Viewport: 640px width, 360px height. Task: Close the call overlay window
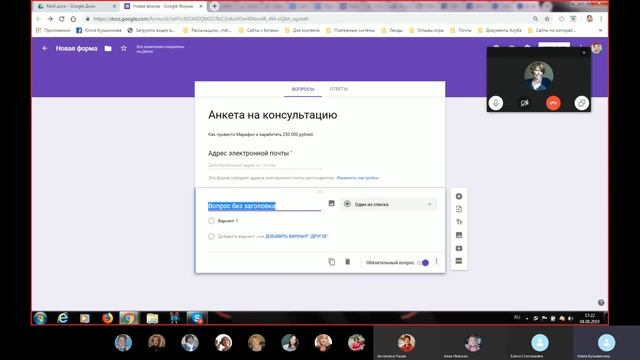pos(584,53)
